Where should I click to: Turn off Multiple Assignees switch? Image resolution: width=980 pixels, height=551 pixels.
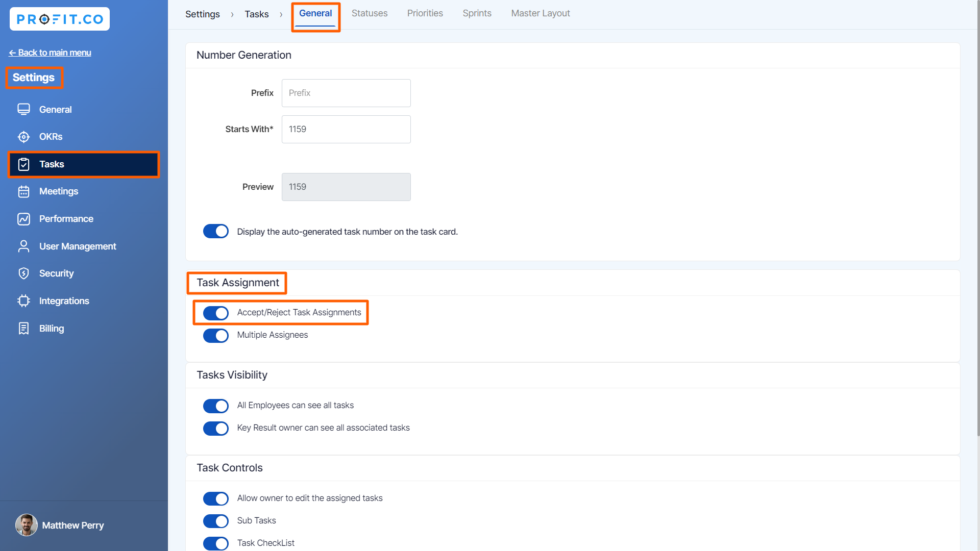(216, 335)
